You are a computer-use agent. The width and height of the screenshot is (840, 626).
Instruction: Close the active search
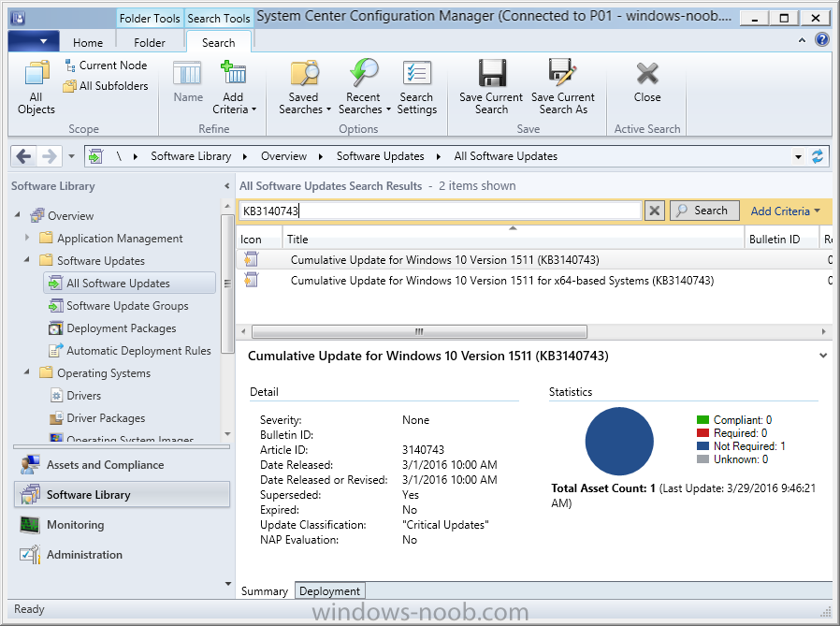tap(647, 81)
